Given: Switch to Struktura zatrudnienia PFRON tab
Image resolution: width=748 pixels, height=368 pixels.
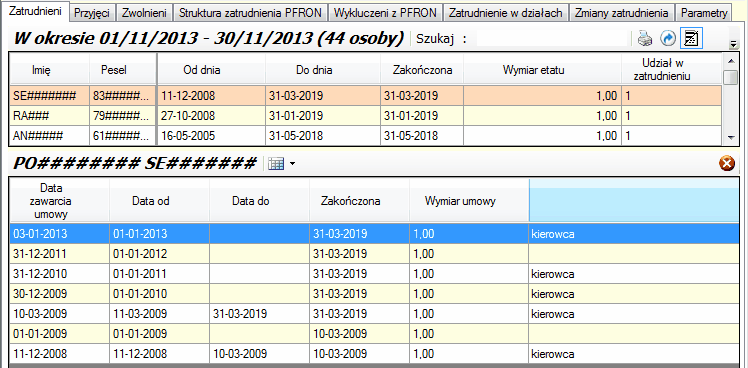Looking at the screenshot, I should [250, 13].
